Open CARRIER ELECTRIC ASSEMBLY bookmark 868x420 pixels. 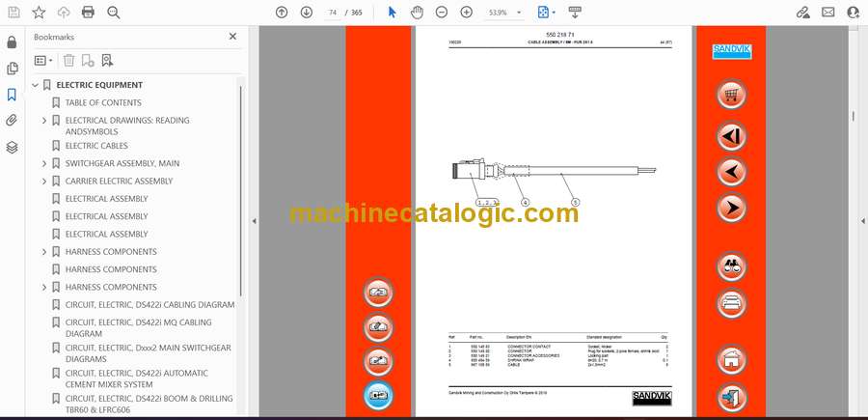pos(119,182)
